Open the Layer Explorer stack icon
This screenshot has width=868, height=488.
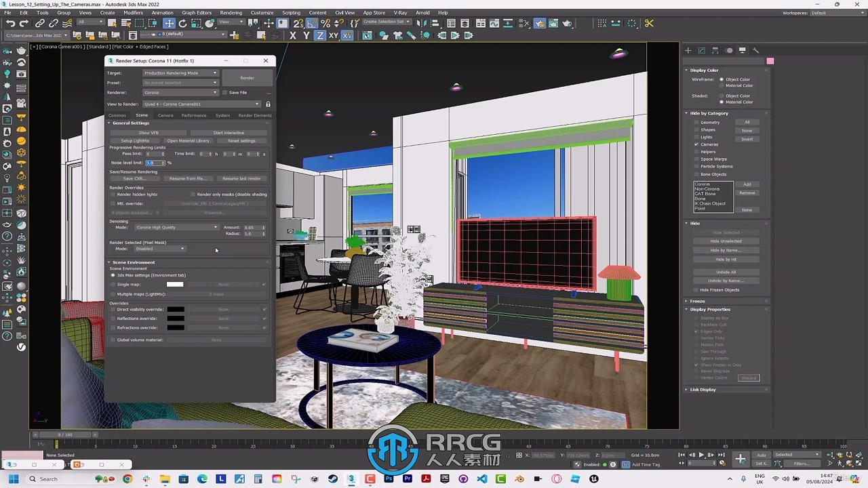pyautogui.click(x=465, y=23)
